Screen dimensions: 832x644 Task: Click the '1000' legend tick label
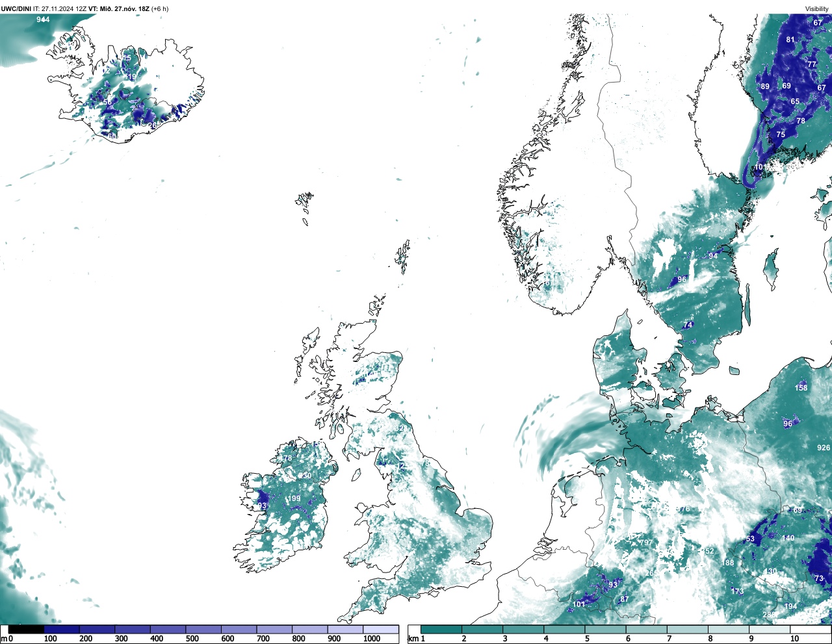click(x=372, y=639)
